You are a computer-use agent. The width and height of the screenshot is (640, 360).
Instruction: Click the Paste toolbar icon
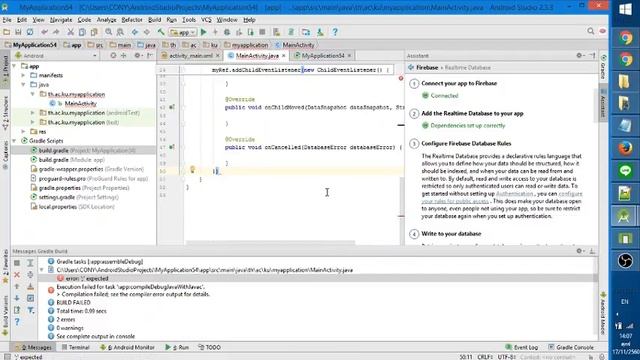(94, 32)
